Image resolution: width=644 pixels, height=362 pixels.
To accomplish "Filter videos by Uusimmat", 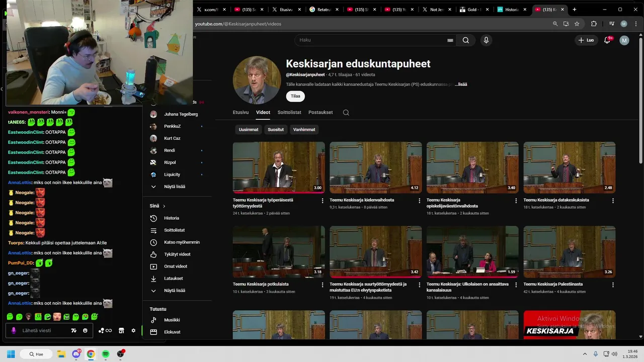I will tap(249, 130).
